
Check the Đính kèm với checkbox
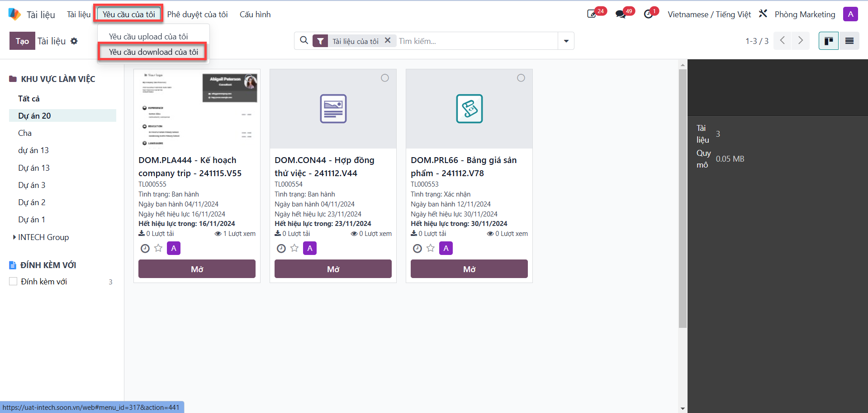click(x=13, y=282)
